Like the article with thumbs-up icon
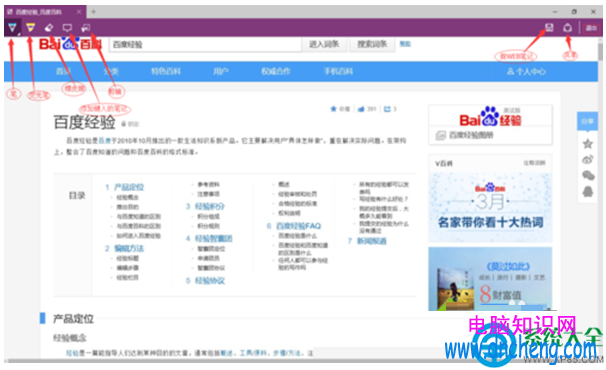606x370 pixels. click(361, 109)
